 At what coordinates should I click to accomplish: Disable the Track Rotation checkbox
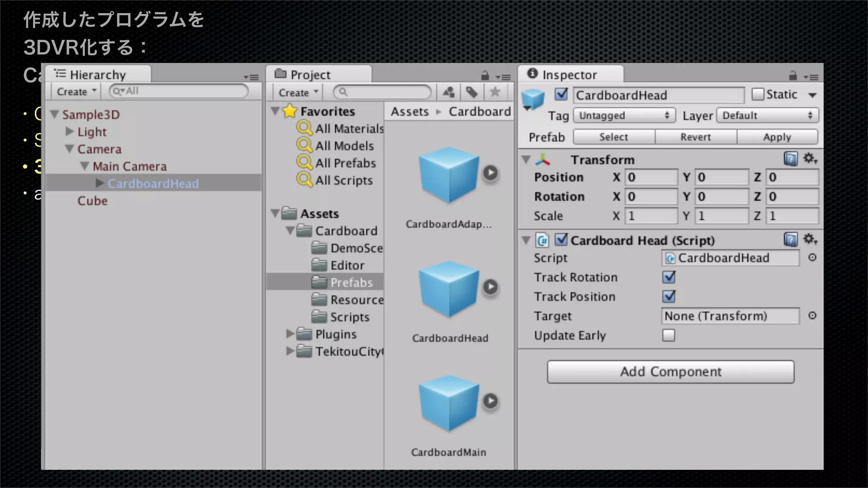point(669,277)
